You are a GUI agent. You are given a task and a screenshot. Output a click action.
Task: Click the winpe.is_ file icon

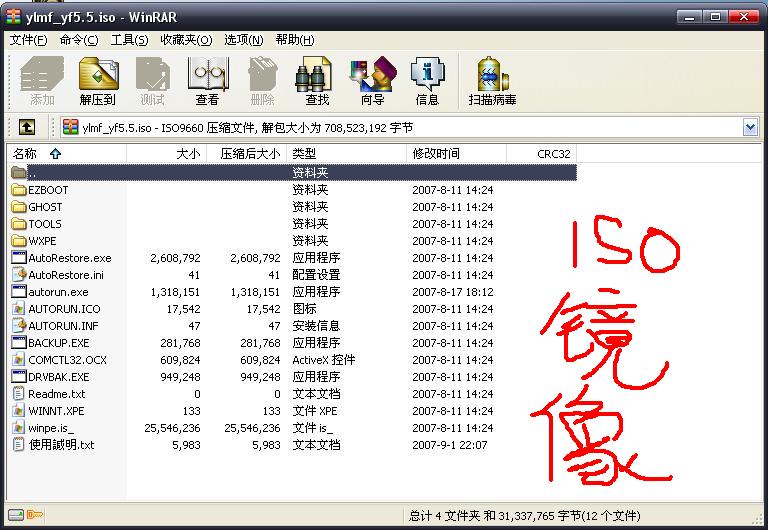tap(19, 428)
